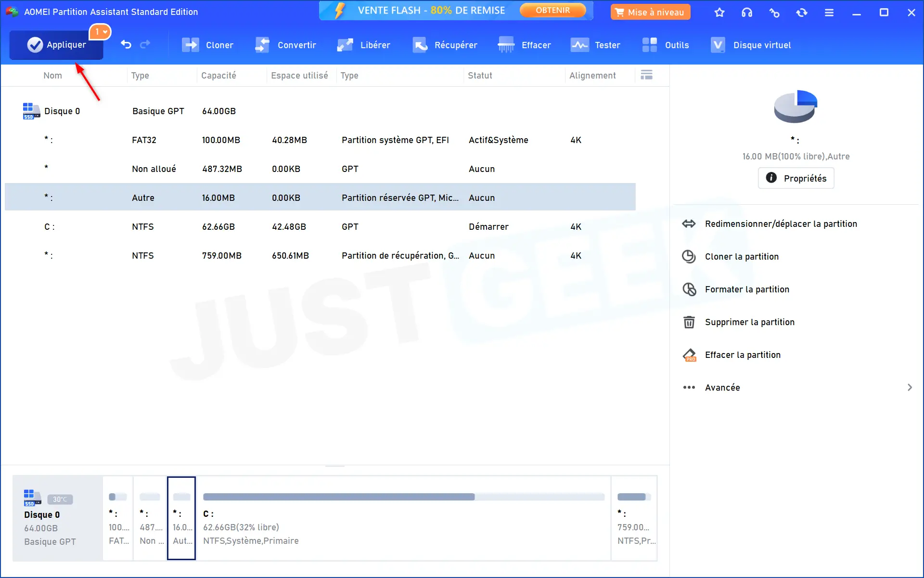The height and width of the screenshot is (578, 924).
Task: Select the Disque 0 block in disk map
Action: tap(57, 518)
